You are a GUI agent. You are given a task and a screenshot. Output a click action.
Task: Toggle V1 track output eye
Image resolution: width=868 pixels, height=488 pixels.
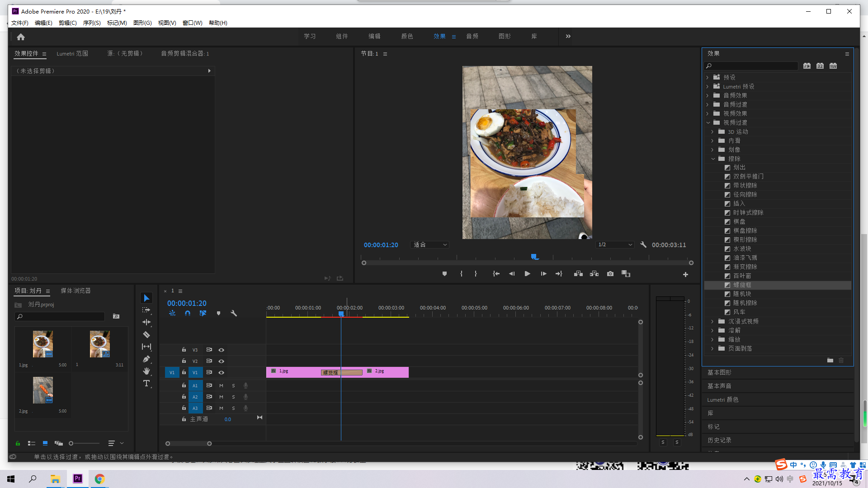222,373
